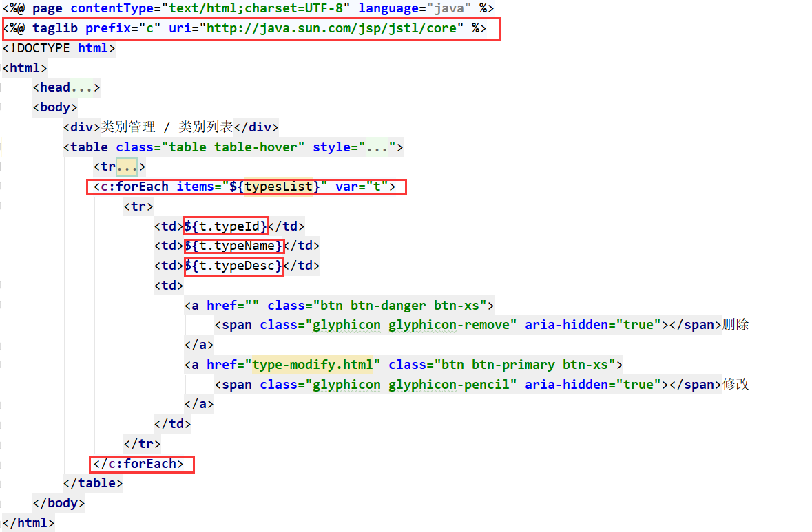Expand the folded style attribute value
Screen dimensions: 812x532
(x=375, y=147)
